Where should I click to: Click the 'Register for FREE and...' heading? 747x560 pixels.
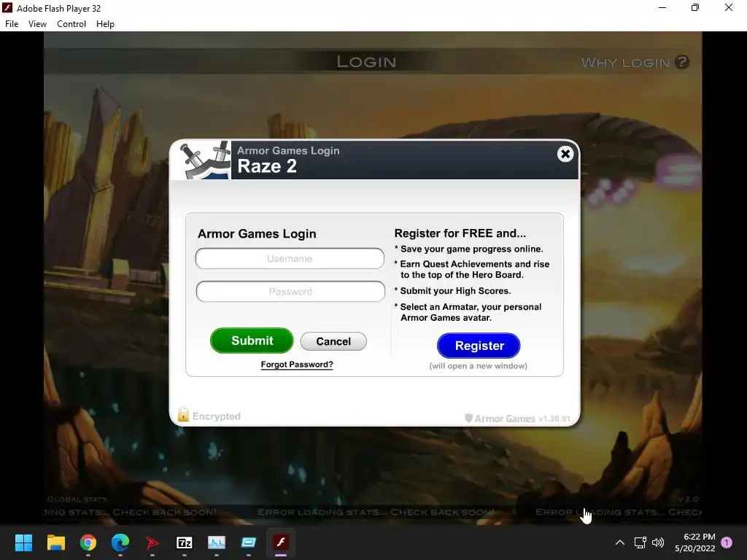click(460, 233)
